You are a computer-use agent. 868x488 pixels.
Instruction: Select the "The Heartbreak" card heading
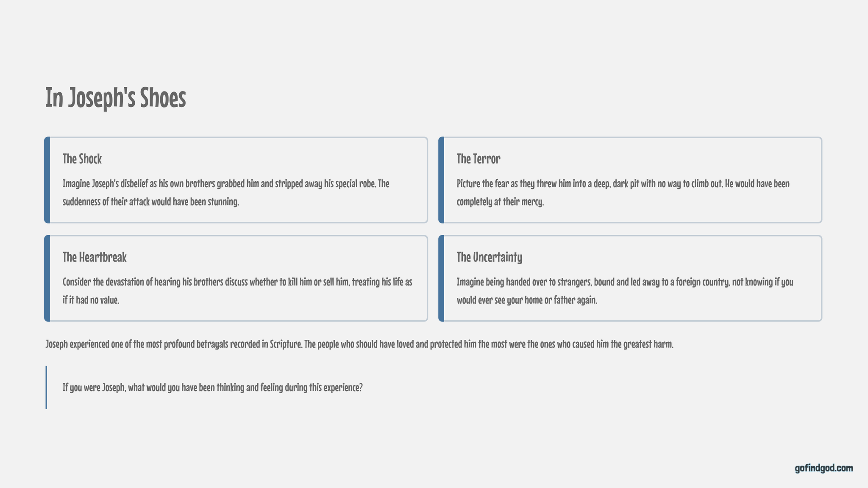coord(95,257)
